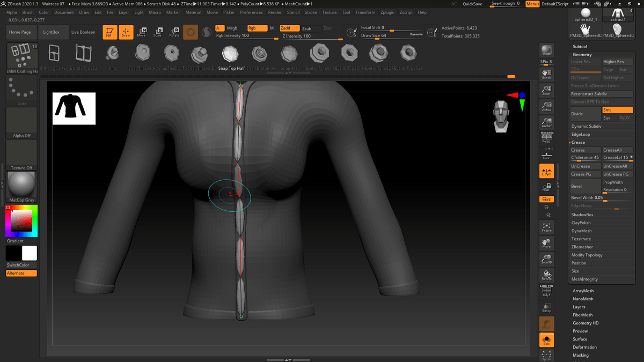
Task: Toggle Transp transparency mode
Action: (x=546, y=307)
